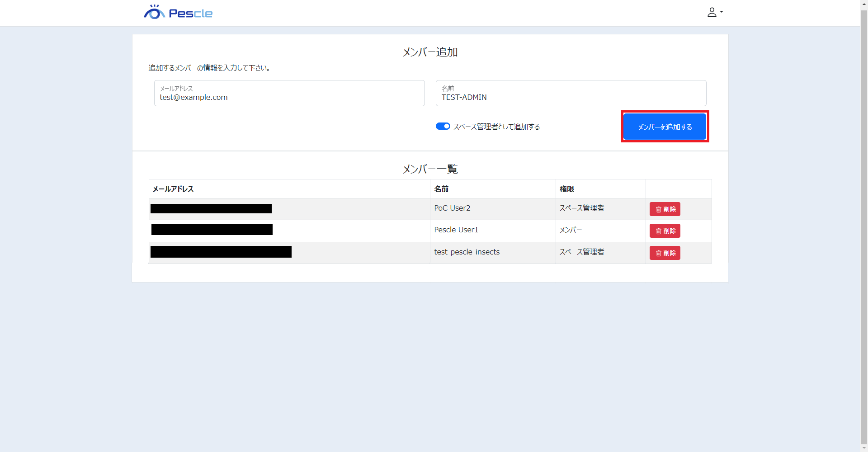Select the PoC User2 name cell
The image size is (868, 452).
point(452,208)
